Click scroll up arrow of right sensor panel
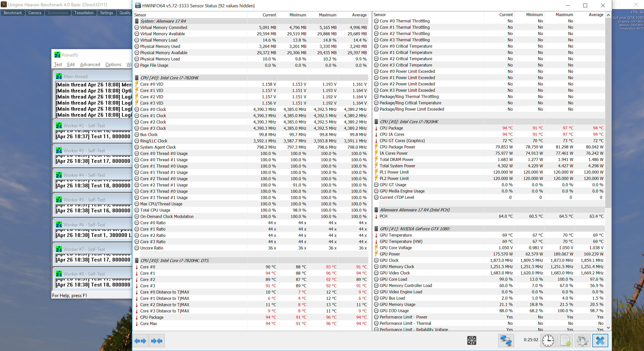 [608, 15]
